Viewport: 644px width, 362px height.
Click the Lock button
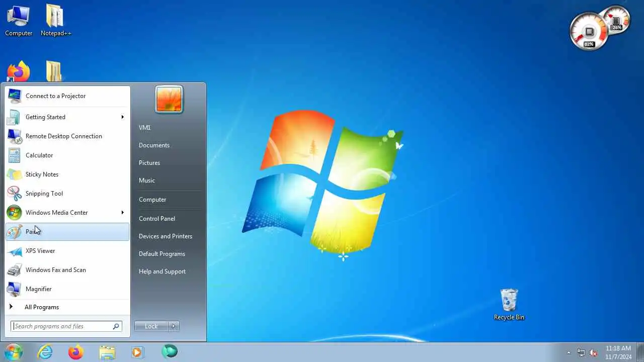coord(151,326)
